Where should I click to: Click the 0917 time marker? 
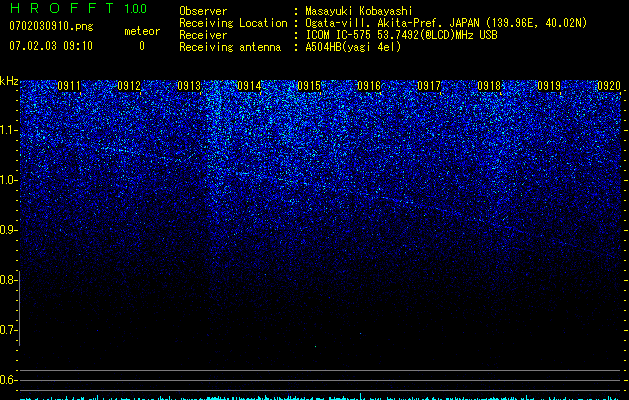point(429,86)
